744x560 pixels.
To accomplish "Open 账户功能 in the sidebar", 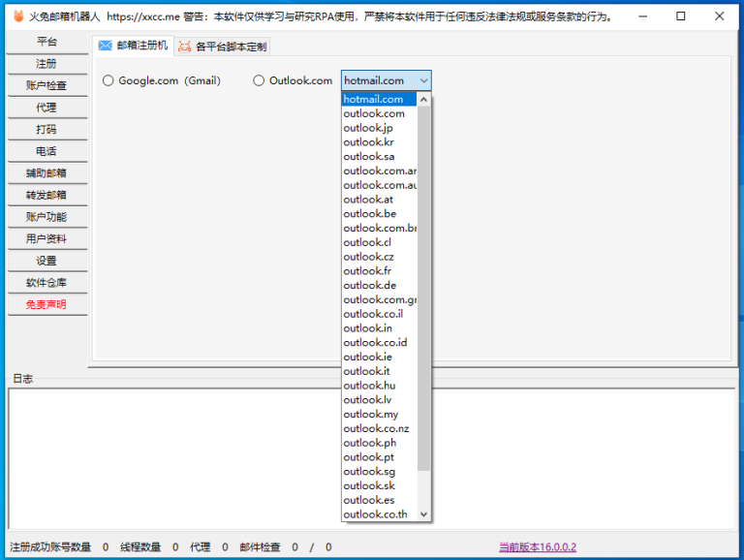I will coord(46,217).
